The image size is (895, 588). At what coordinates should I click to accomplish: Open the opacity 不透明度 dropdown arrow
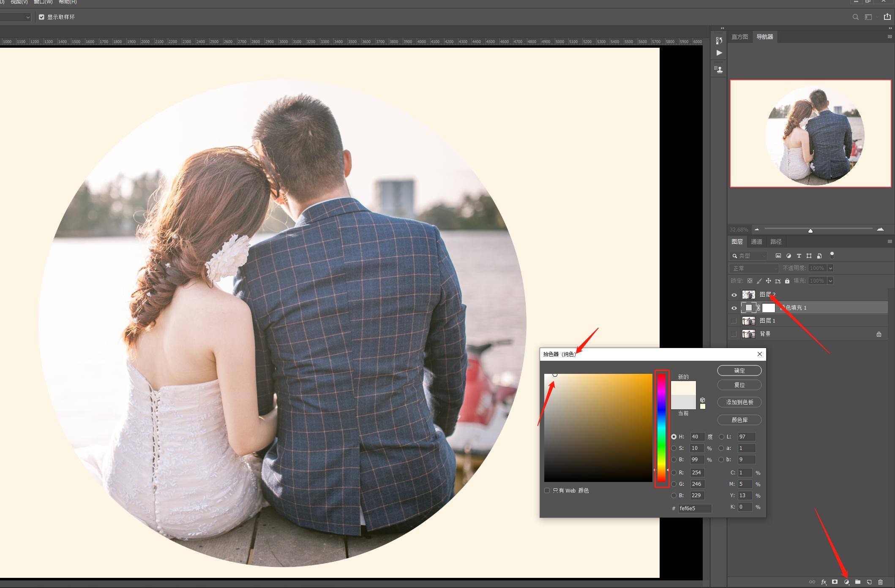pyautogui.click(x=830, y=268)
